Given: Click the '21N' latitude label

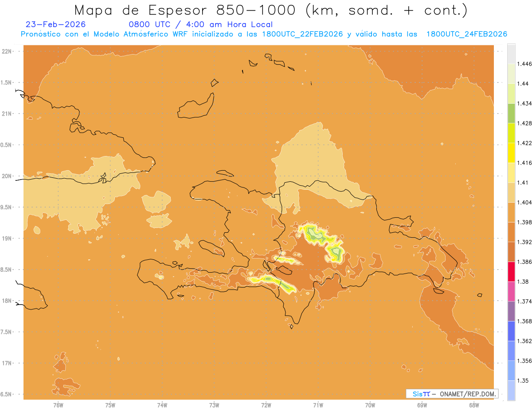Looking at the screenshot, I should [x=8, y=114].
